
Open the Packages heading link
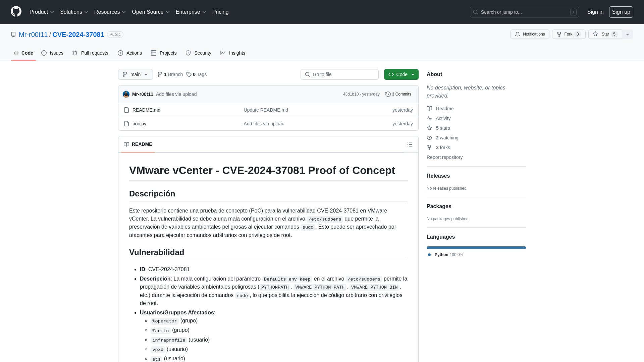pyautogui.click(x=439, y=206)
